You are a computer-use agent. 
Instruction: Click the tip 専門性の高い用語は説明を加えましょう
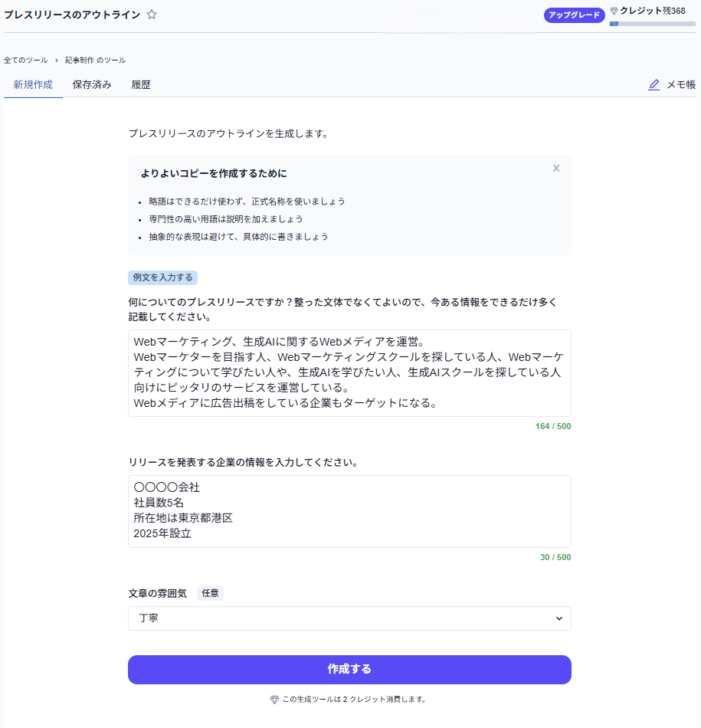(225, 219)
